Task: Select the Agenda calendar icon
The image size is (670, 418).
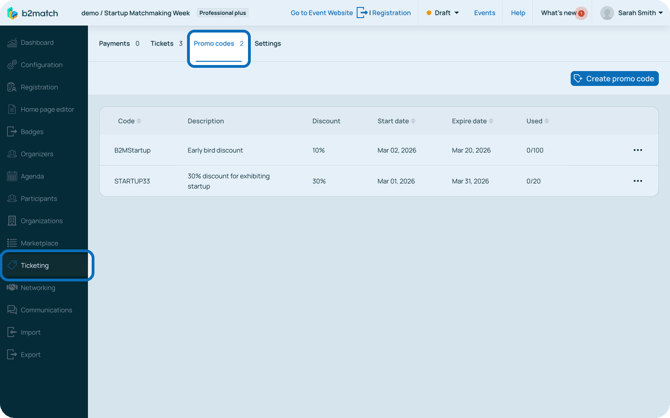Action: tap(12, 176)
